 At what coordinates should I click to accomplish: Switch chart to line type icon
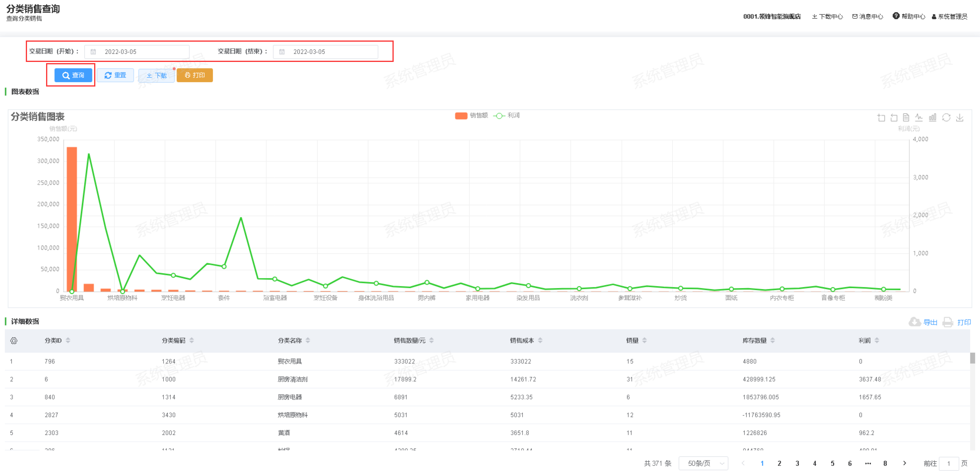coord(919,118)
